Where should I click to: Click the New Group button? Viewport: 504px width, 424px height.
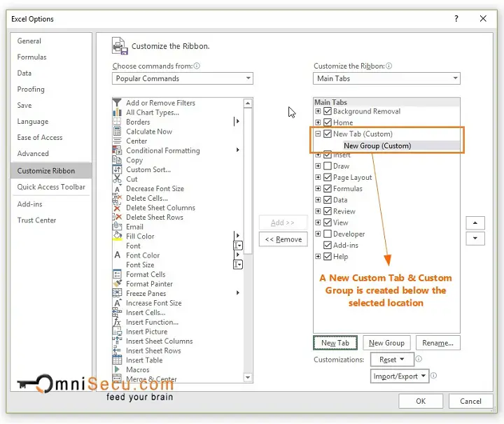point(386,343)
